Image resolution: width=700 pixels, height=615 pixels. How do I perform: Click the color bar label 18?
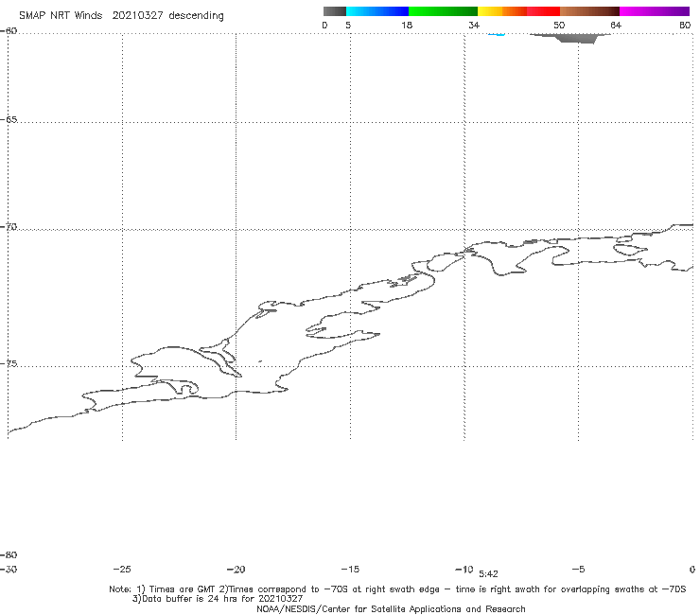(x=407, y=25)
